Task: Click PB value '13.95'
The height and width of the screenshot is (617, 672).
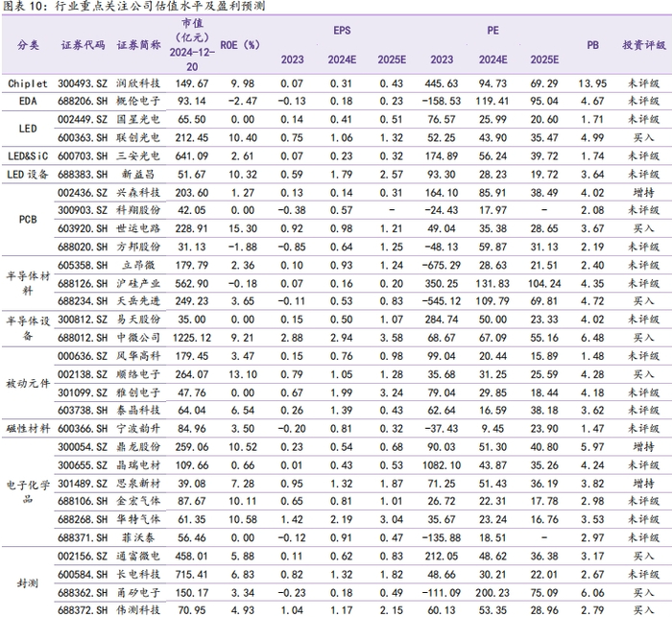Action: (592, 83)
